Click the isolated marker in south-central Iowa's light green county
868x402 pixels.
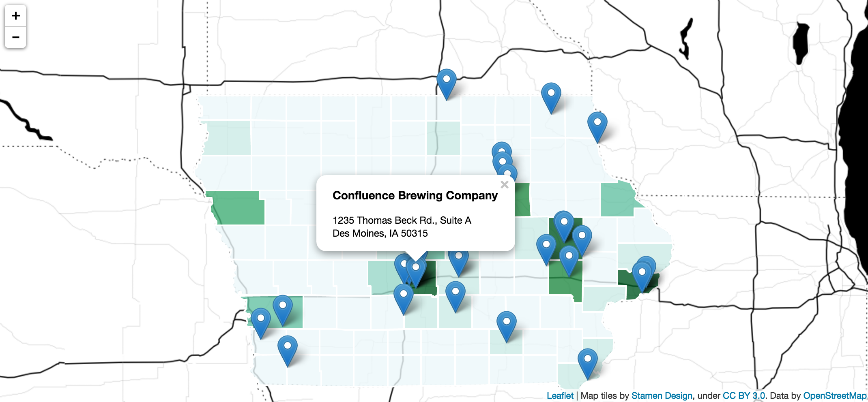coord(506,324)
